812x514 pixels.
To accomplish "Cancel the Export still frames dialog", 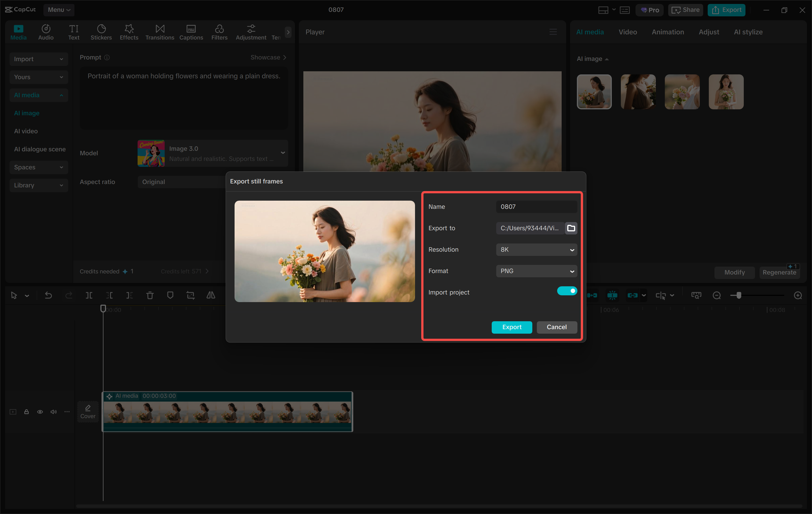I will 556,327.
